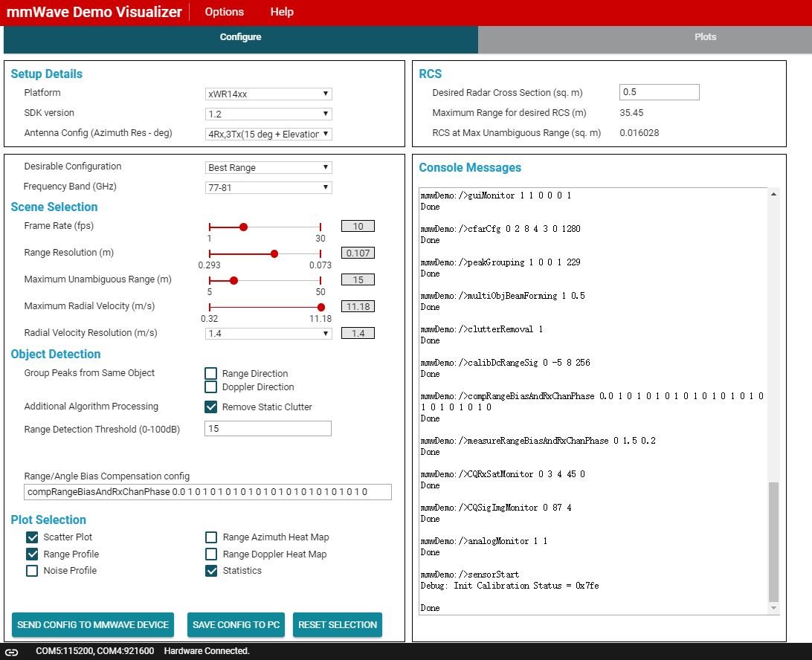Select the Configure tab
This screenshot has width=812, height=660.
[x=241, y=37]
